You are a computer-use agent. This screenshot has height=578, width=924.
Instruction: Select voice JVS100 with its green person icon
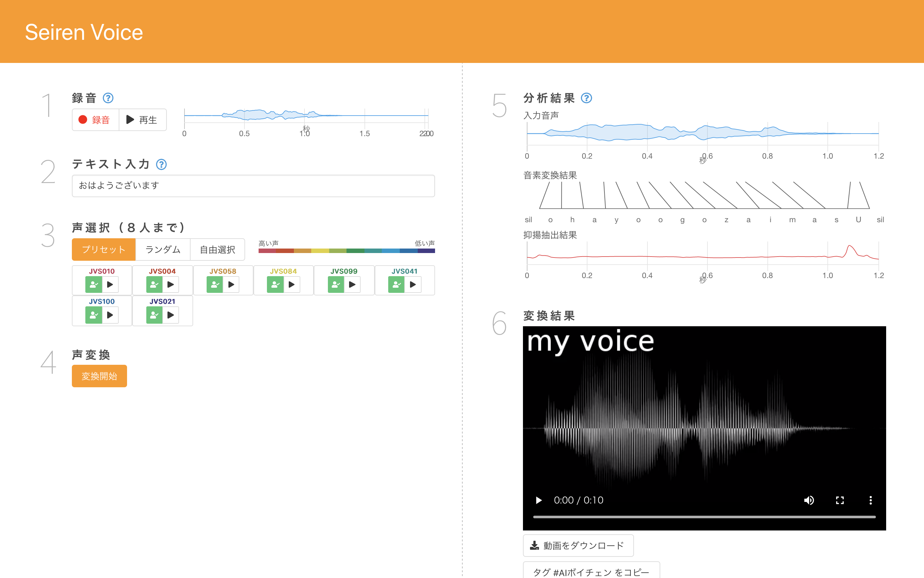(94, 315)
